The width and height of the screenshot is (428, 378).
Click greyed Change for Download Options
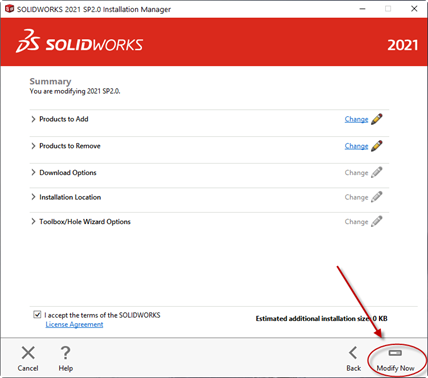tap(356, 173)
